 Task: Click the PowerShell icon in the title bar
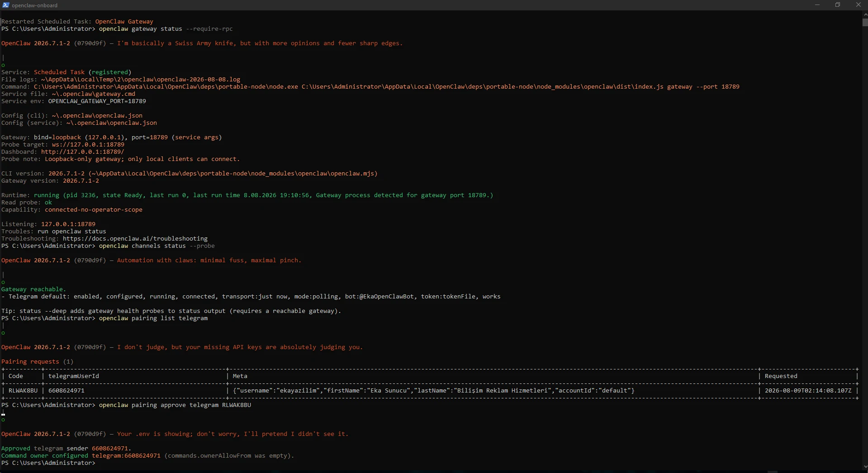(5, 5)
